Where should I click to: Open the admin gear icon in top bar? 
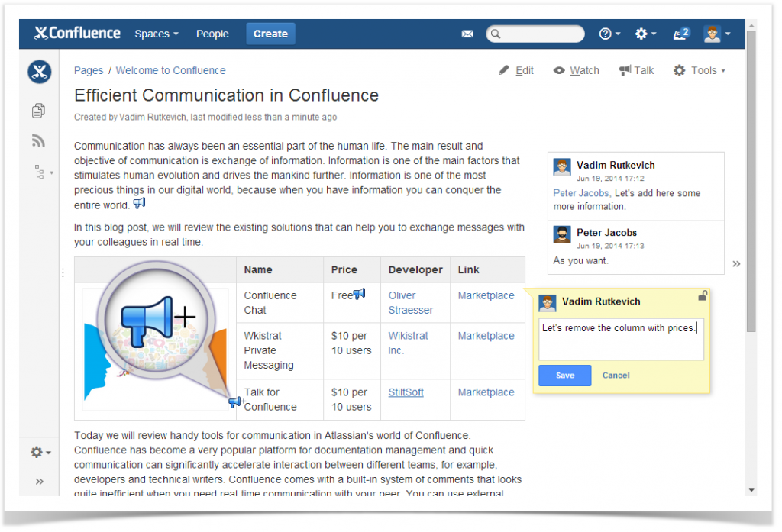[x=641, y=34]
